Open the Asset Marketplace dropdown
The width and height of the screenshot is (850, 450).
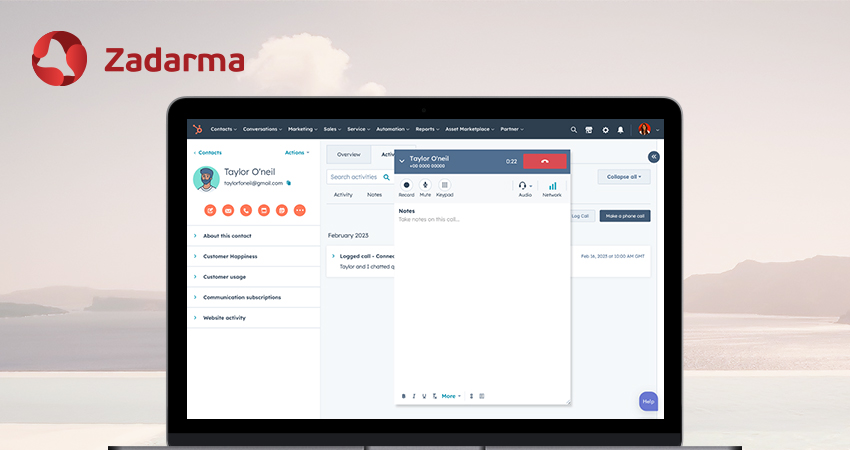pyautogui.click(x=469, y=129)
